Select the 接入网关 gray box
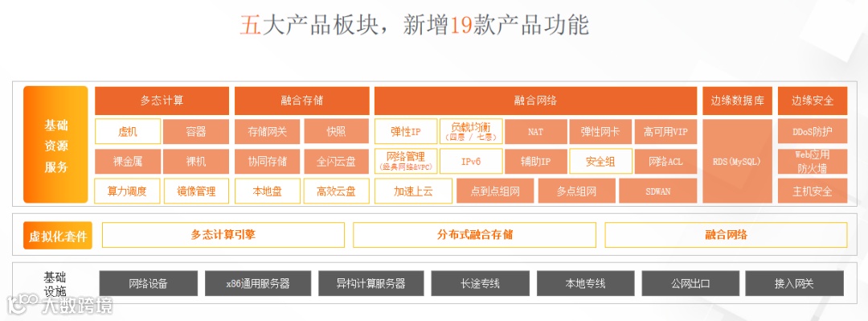Image resolution: width=868 pixels, height=321 pixels. (795, 283)
